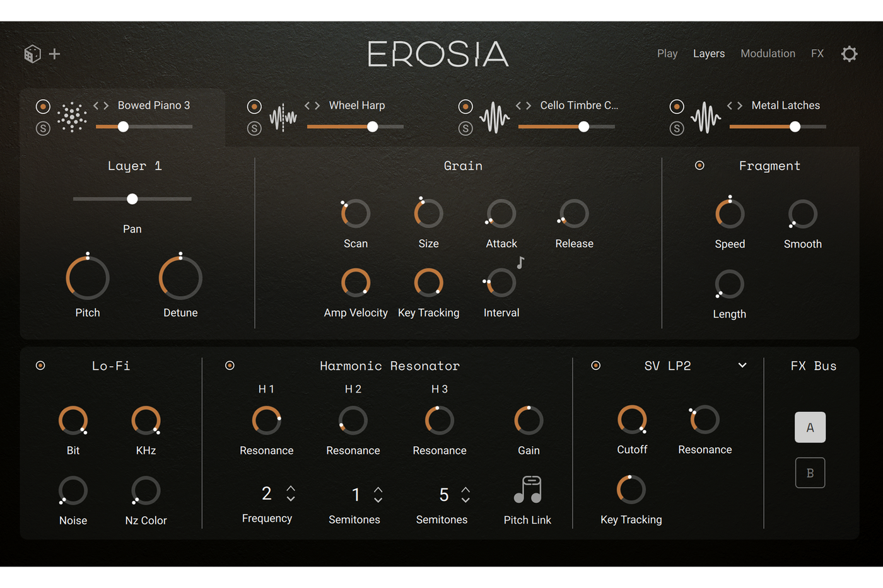Click the Layer 1 Pan slider handle
The height and width of the screenshot is (588, 883).
(132, 199)
